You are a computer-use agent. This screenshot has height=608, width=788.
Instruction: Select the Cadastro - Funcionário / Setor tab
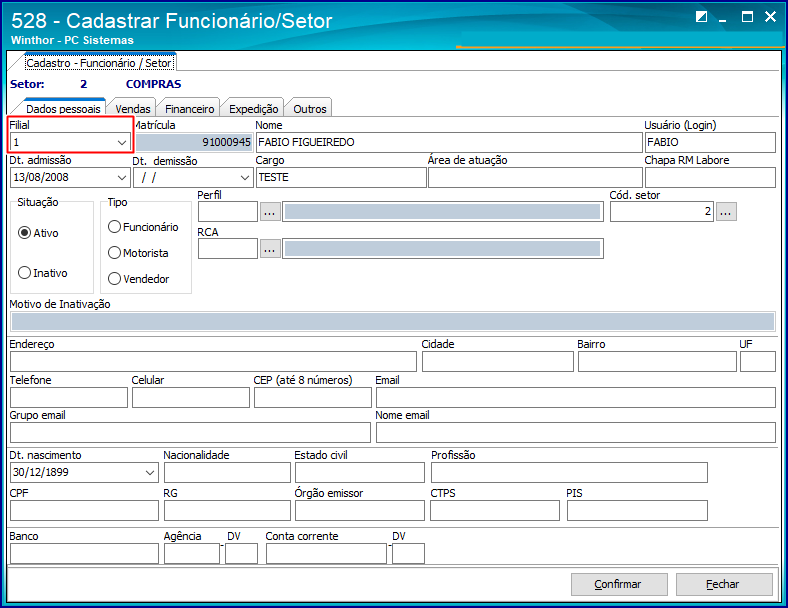coord(99,63)
